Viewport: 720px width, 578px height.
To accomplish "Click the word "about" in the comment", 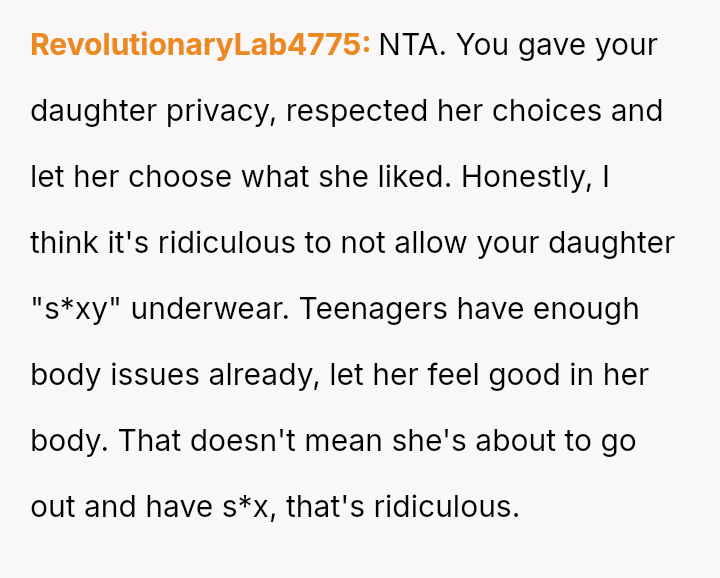I will point(529,441).
